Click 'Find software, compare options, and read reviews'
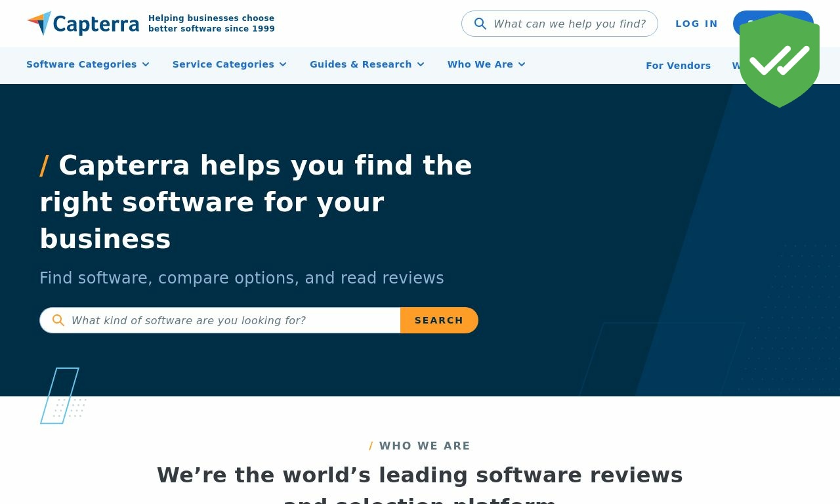This screenshot has width=840, height=504. tap(241, 278)
